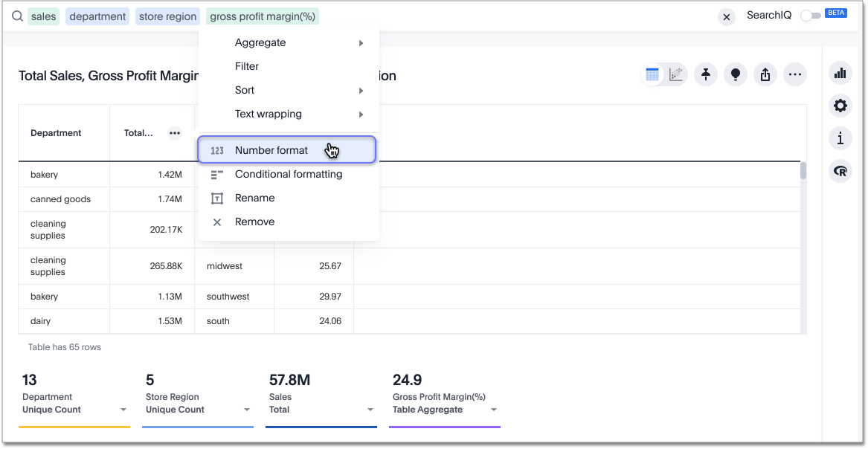Show the info panel icon
The height and width of the screenshot is (449, 868).
[x=840, y=138]
